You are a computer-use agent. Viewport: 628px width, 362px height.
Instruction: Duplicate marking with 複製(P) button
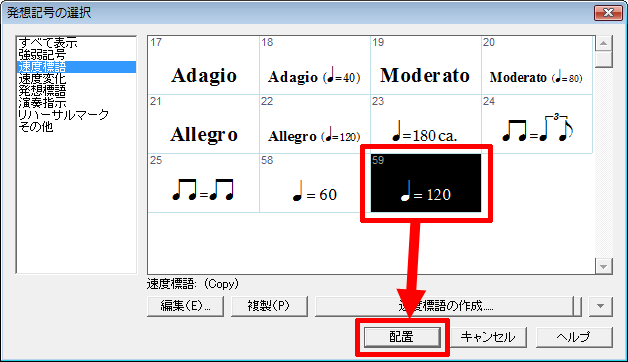tap(269, 306)
